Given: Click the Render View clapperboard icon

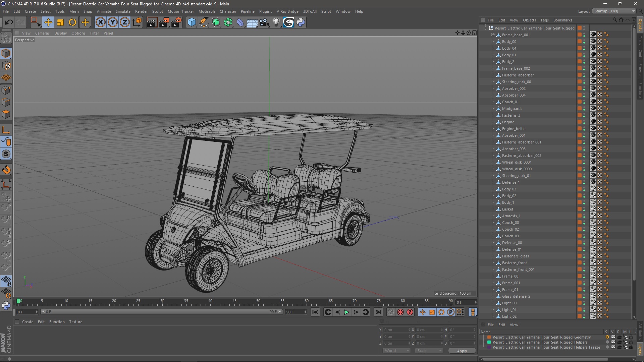Looking at the screenshot, I should [152, 22].
